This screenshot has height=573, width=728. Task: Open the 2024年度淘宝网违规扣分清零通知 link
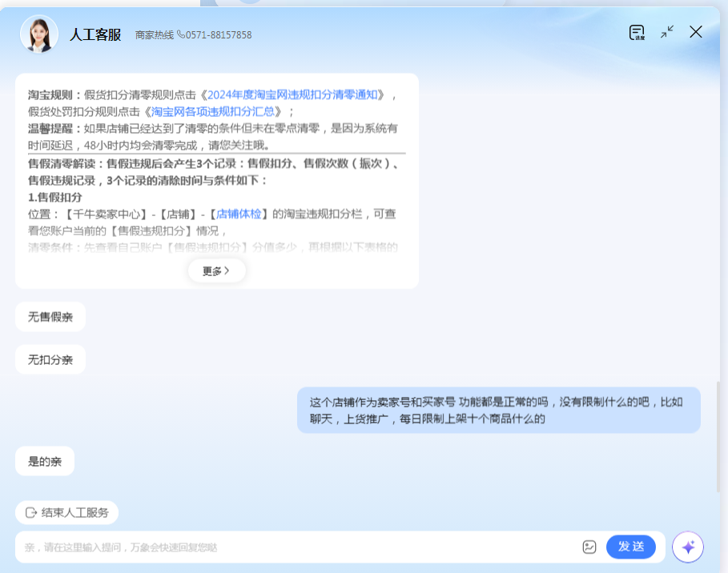292,95
